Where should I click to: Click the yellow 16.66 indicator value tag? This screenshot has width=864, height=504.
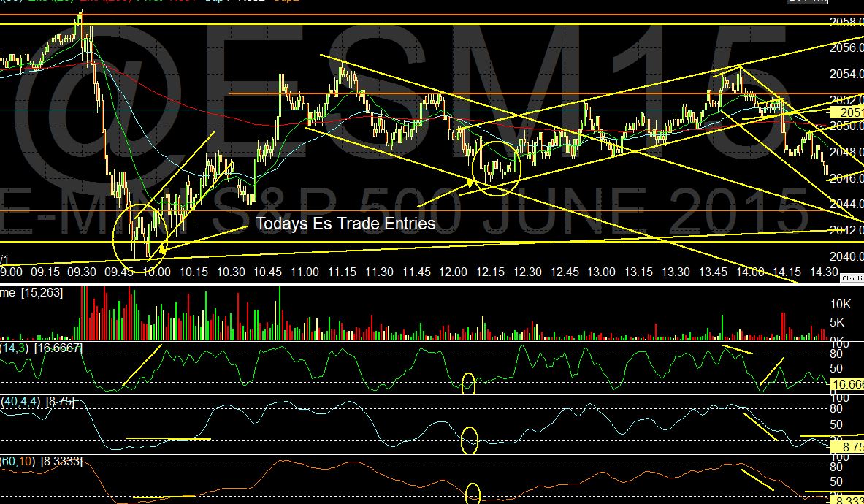click(847, 384)
